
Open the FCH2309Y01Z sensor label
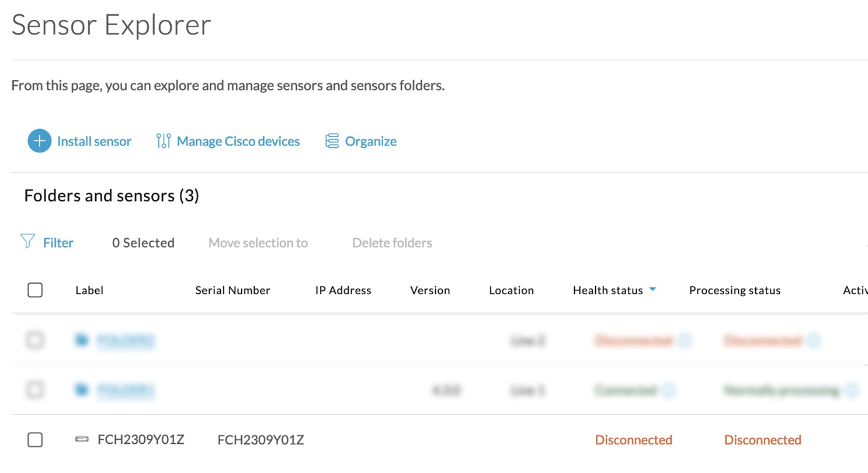[141, 439]
